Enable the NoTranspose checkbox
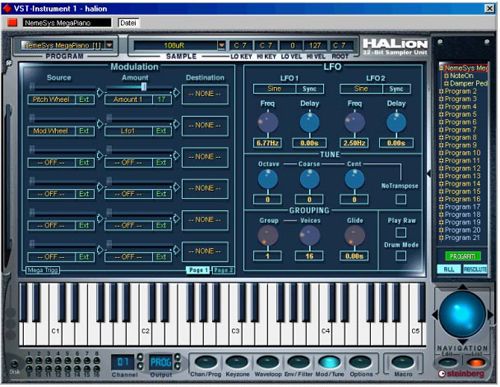This screenshot has height=387, width=500. coord(401,199)
